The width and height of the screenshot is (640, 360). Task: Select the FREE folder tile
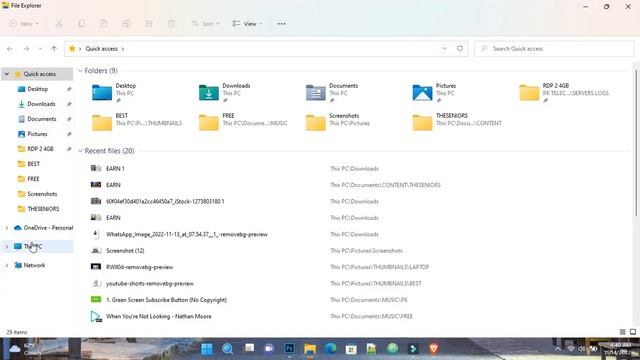[x=243, y=122]
